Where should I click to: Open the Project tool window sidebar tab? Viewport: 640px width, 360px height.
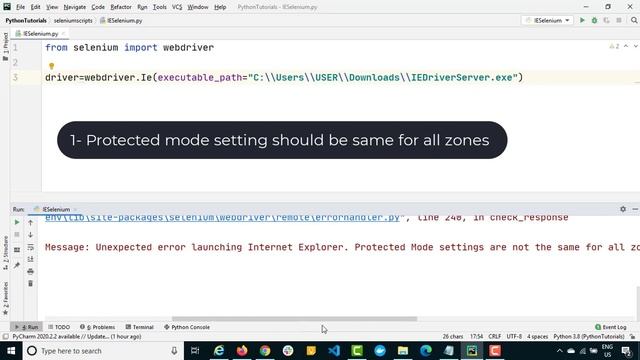click(5, 47)
